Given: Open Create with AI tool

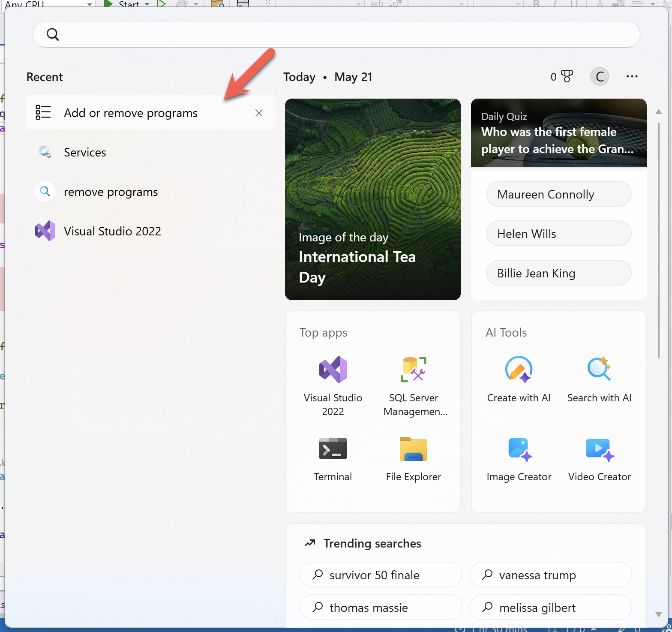Looking at the screenshot, I should click(519, 379).
